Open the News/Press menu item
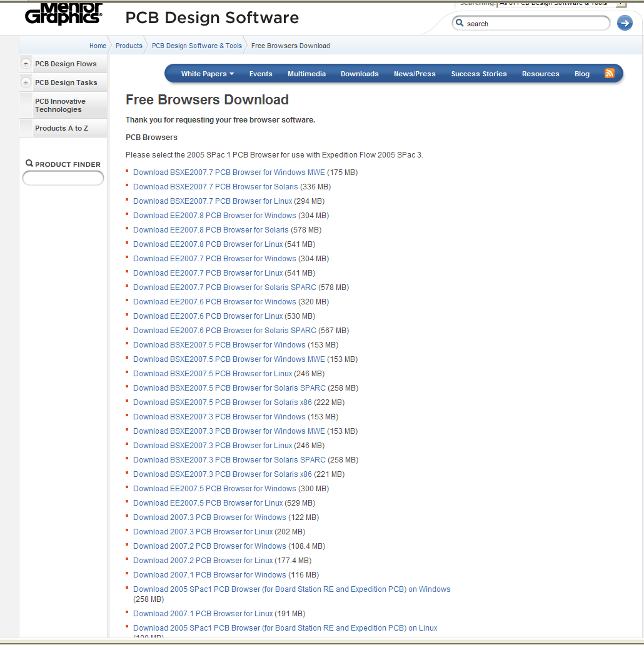644x645 pixels. [x=415, y=74]
